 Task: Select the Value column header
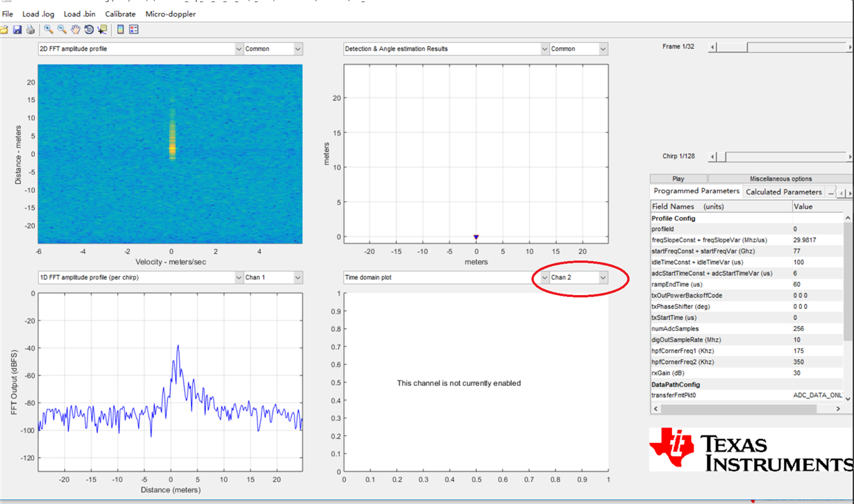pos(818,206)
